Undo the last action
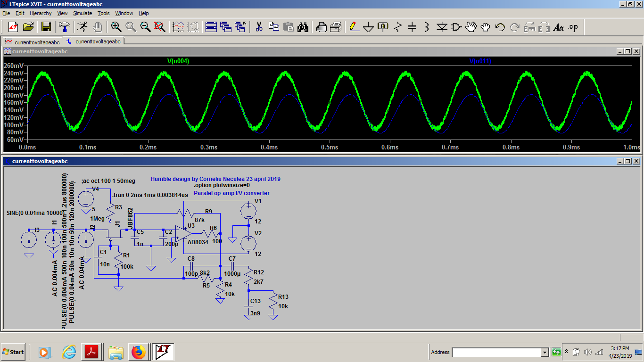Viewport: 644px width, 362px height. tap(500, 27)
